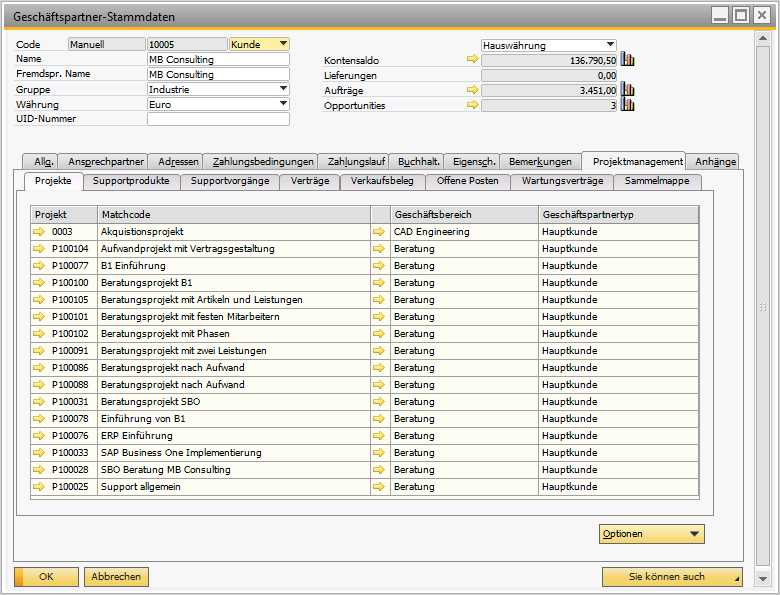Click the Opportunities chart icon
Image resolution: width=780 pixels, height=595 pixels.
coord(628,105)
